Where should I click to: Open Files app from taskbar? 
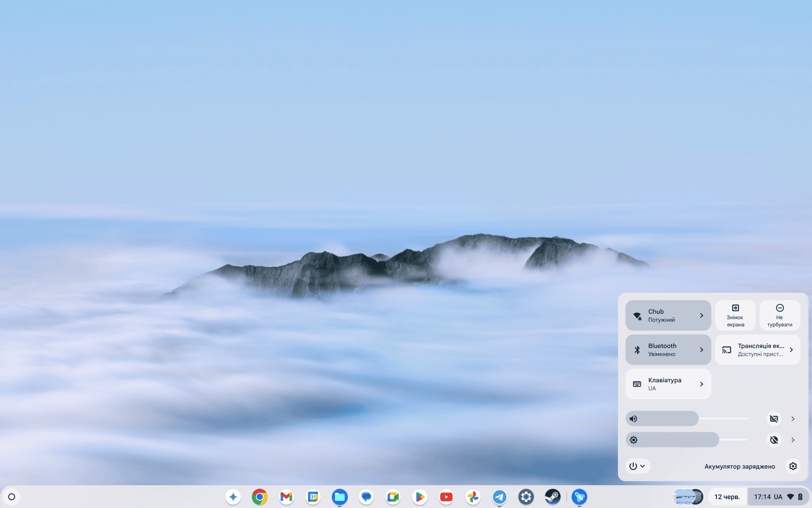click(339, 497)
